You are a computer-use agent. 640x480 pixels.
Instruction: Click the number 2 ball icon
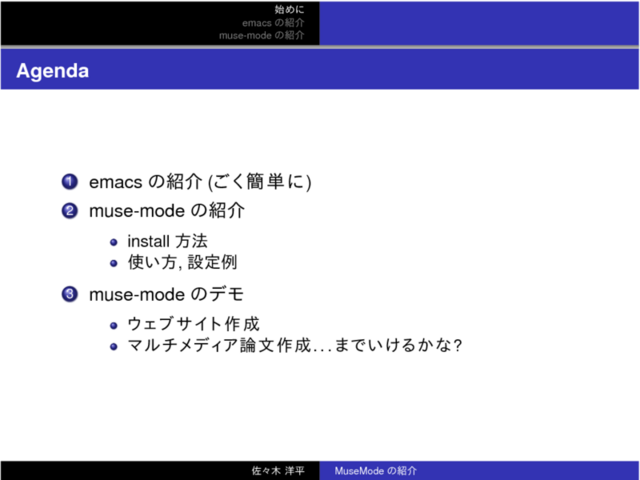tap(69, 211)
